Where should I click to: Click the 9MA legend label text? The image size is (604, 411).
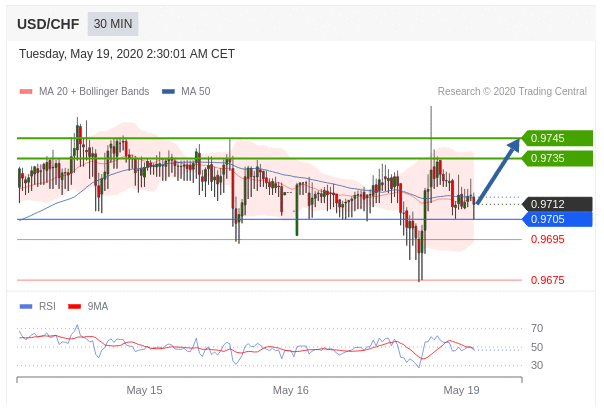(x=98, y=306)
